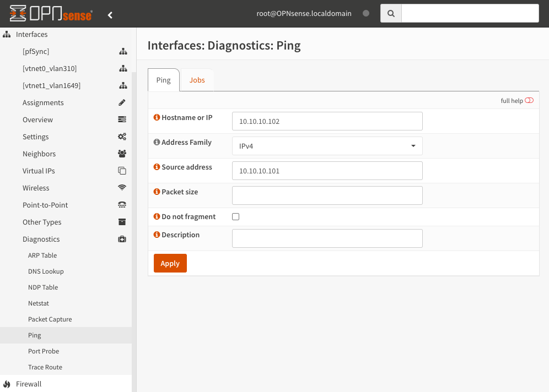Image resolution: width=549 pixels, height=392 pixels.
Task: Open the Virtual IPs entry
Action: tap(39, 171)
